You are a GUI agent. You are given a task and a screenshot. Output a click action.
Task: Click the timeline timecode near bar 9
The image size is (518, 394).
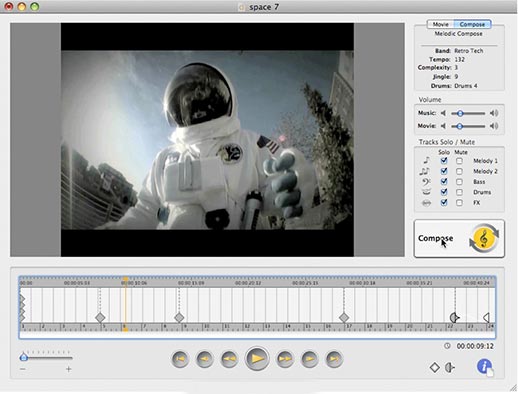pyautogui.click(x=191, y=283)
